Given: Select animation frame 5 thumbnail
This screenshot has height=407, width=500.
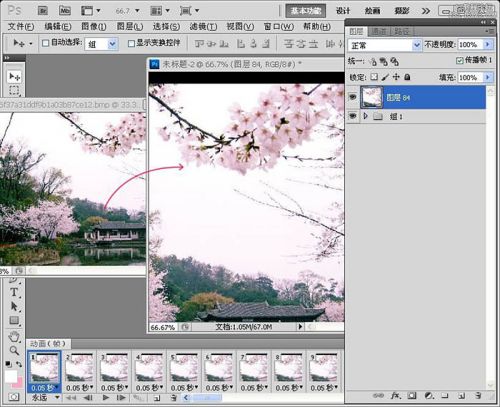Looking at the screenshot, I should coord(183,368).
